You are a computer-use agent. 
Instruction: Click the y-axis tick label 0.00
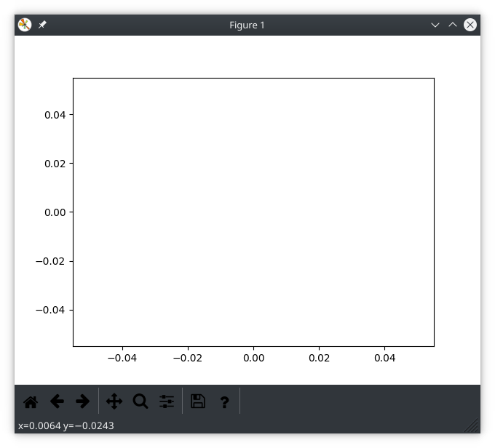pyautogui.click(x=55, y=212)
